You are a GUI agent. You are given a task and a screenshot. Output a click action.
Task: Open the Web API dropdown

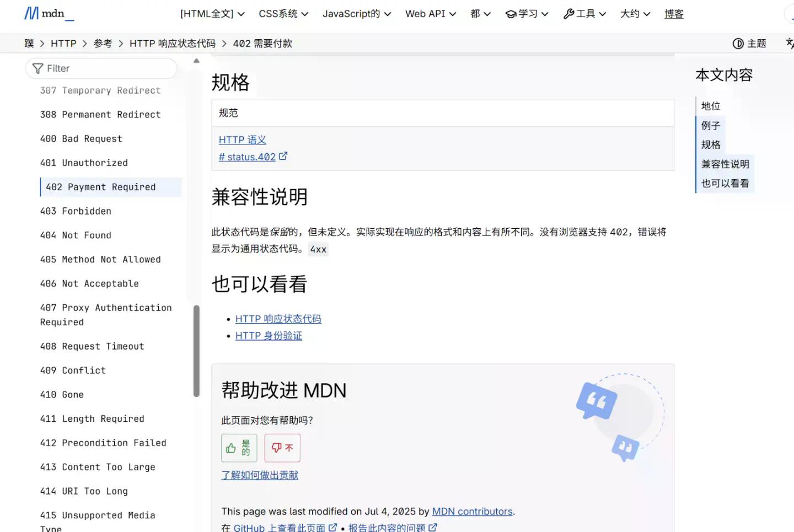click(426, 14)
